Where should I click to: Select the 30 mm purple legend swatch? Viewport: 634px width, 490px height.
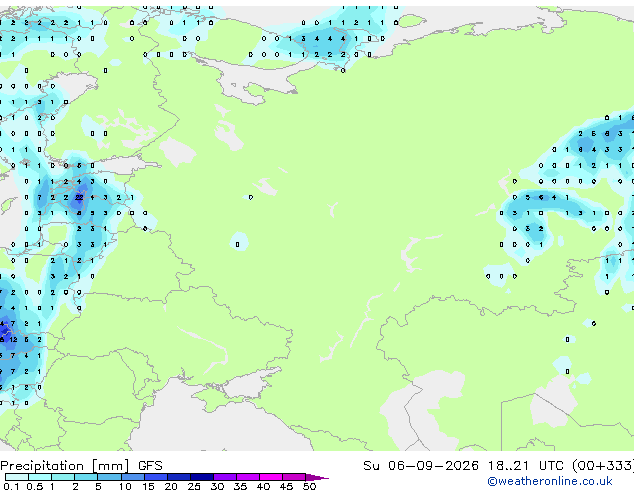pyautogui.click(x=225, y=477)
